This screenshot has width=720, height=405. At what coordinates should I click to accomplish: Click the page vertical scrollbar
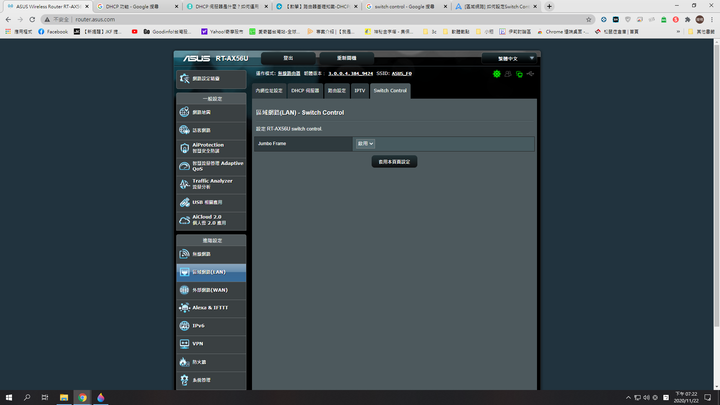coord(716,184)
